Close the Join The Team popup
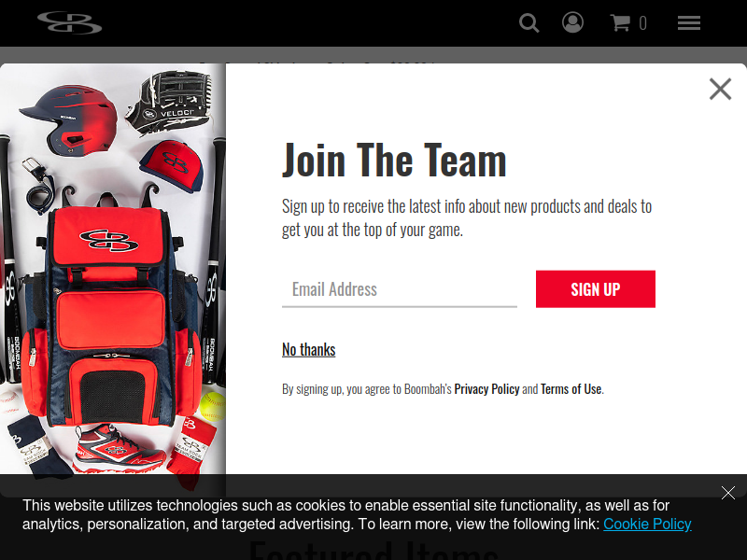747x560 pixels. 720,89
